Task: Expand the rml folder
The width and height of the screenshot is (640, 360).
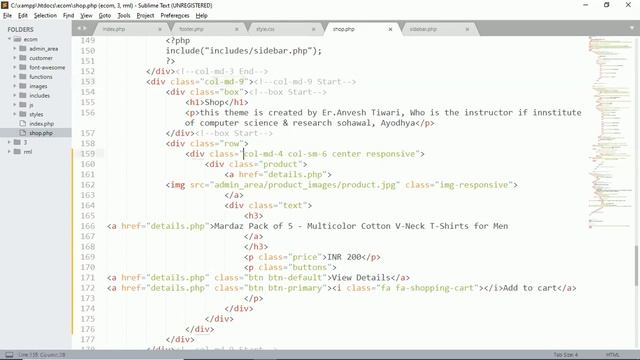Action: [9, 151]
